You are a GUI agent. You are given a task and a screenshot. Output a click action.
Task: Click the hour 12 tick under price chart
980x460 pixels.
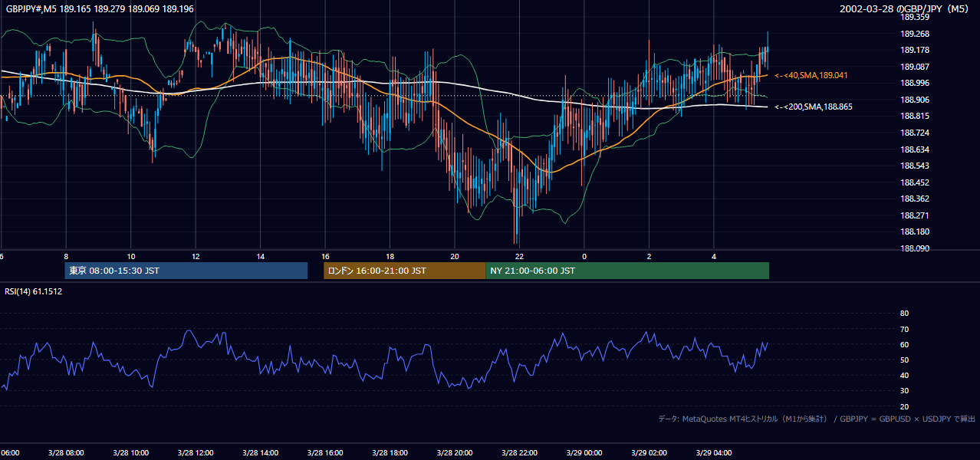[x=196, y=256]
